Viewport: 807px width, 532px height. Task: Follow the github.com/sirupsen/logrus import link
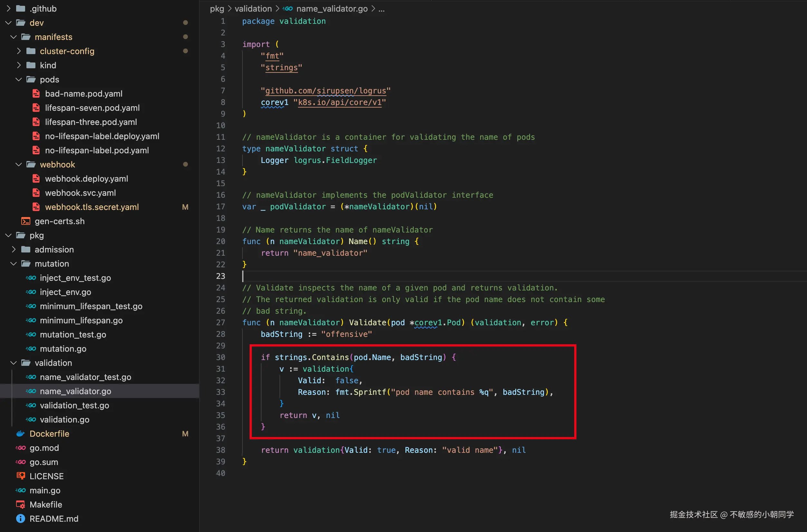(325, 90)
